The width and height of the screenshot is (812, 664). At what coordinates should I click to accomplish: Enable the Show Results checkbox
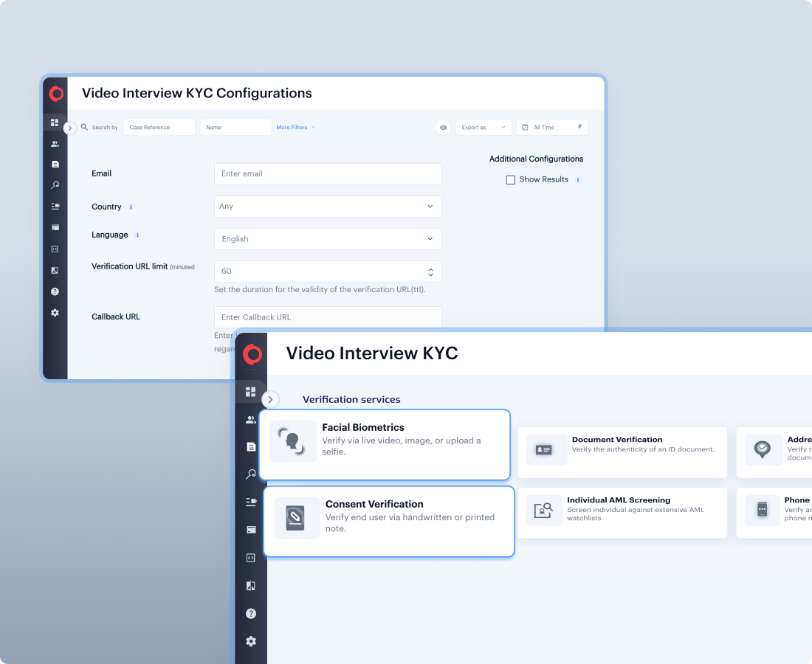[x=510, y=180]
